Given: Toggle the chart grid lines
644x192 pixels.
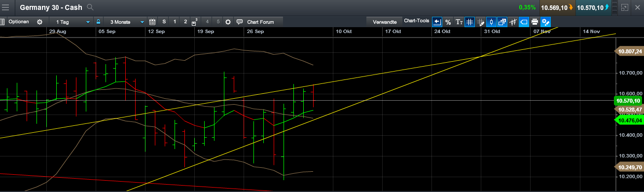Looking at the screenshot, I should click(x=469, y=22).
